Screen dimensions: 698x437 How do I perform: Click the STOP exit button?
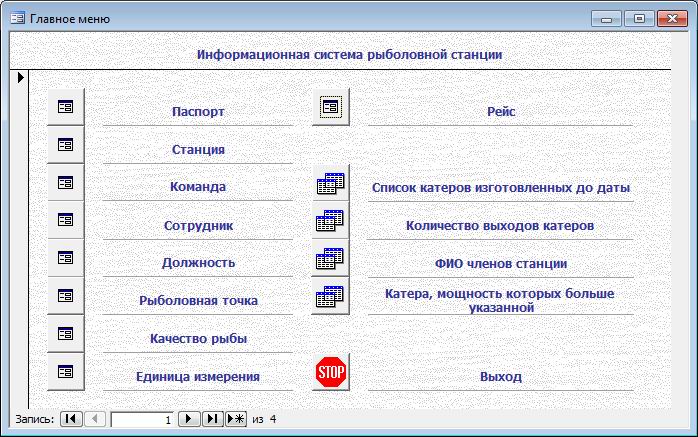(330, 373)
